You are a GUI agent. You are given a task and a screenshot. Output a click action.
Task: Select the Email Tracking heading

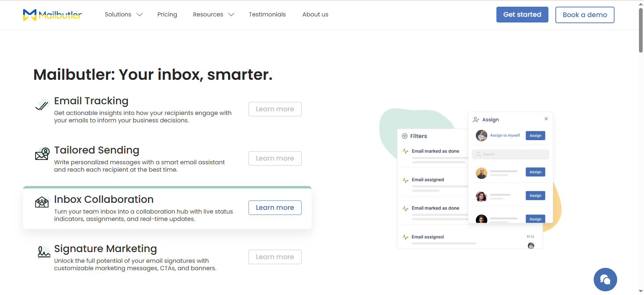(91, 101)
